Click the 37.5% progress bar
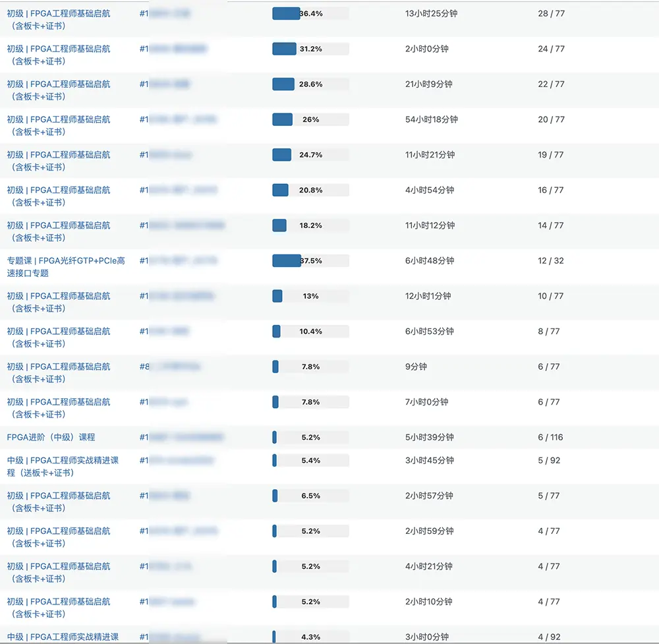 point(310,260)
